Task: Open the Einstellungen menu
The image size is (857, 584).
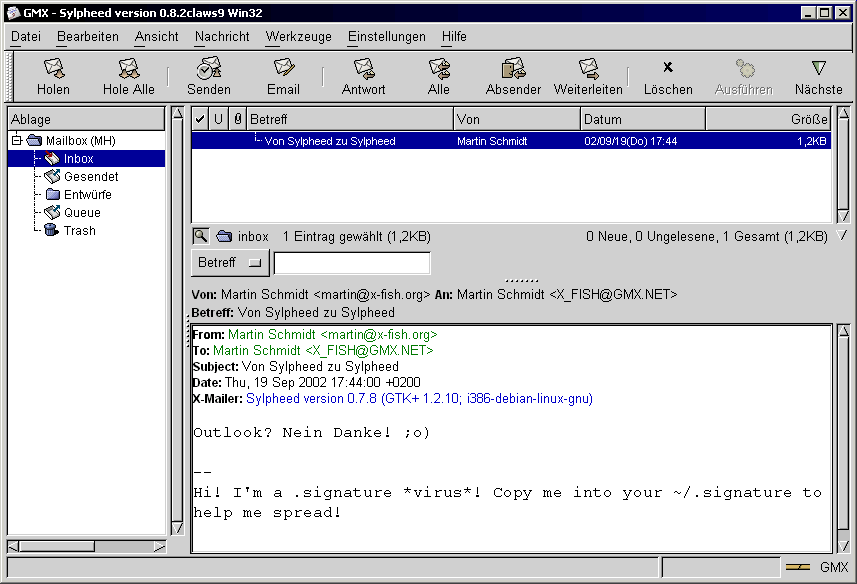Action: (x=386, y=37)
